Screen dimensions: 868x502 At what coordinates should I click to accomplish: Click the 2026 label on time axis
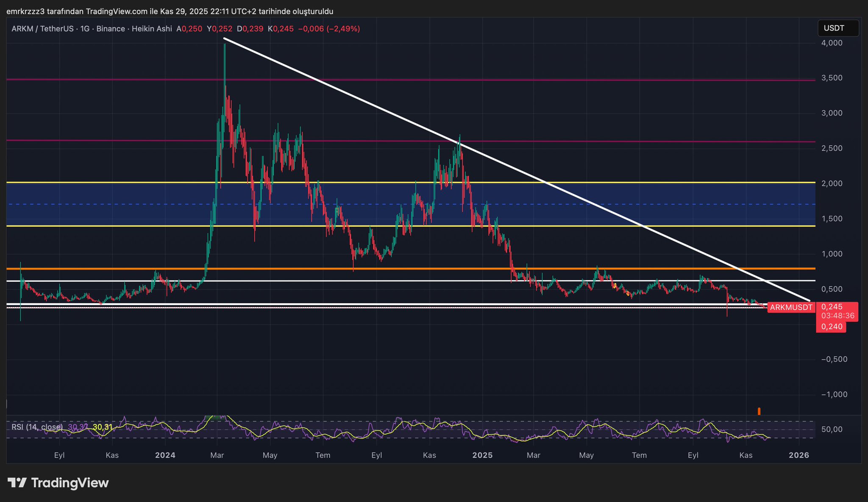click(799, 455)
